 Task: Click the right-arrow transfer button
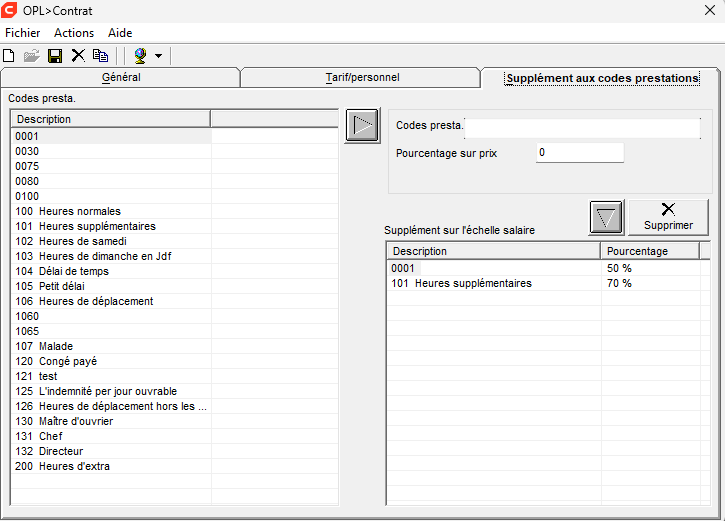(x=362, y=125)
